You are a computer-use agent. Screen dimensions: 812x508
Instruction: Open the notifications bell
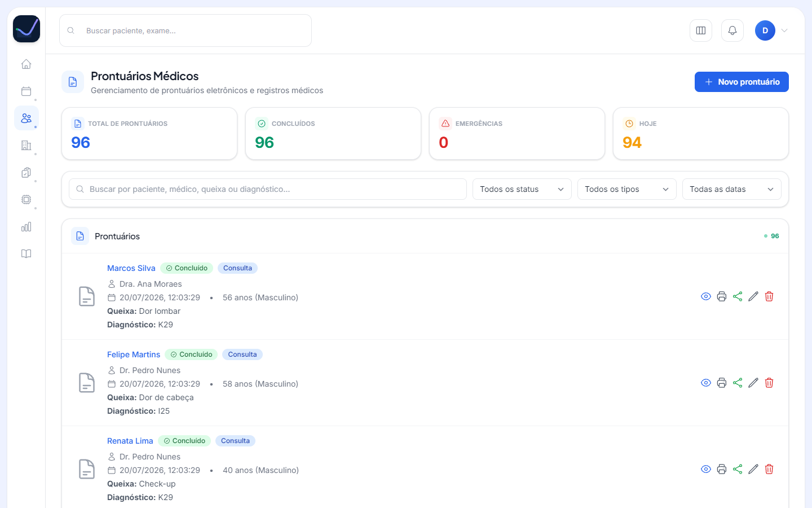pos(732,30)
